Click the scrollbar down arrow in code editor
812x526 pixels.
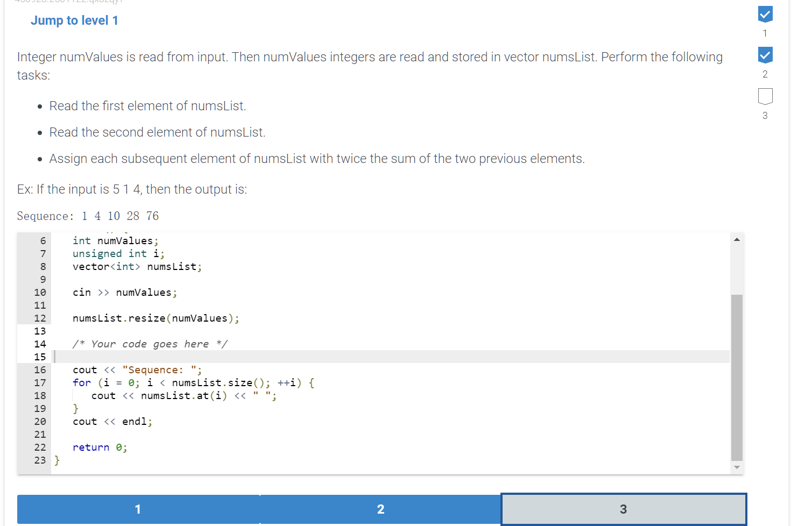pos(737,467)
